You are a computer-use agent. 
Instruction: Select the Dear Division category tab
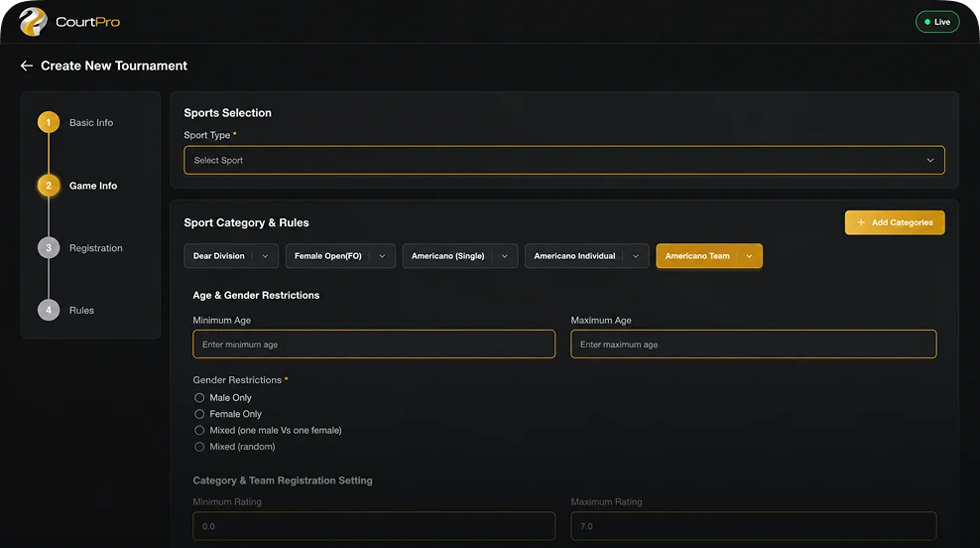[x=219, y=256]
